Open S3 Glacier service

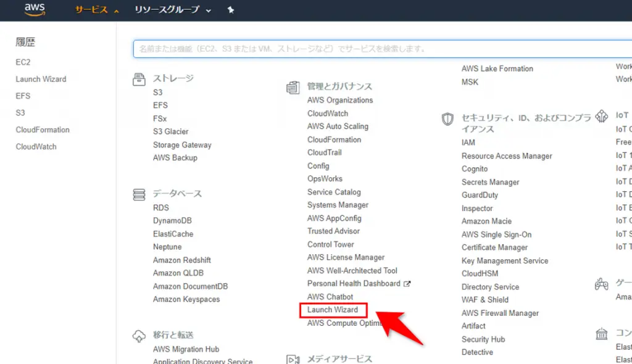pyautogui.click(x=170, y=131)
